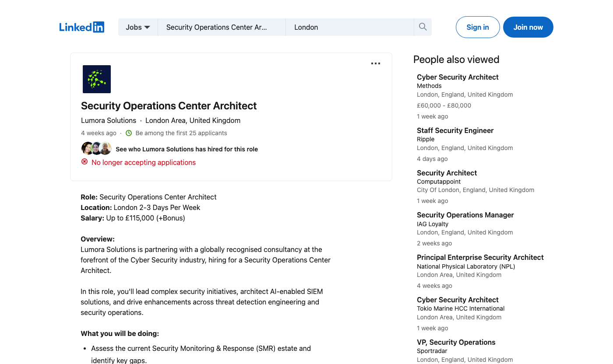
Task: Click 'Tokio Marine HCC International' company name
Action: point(461,308)
